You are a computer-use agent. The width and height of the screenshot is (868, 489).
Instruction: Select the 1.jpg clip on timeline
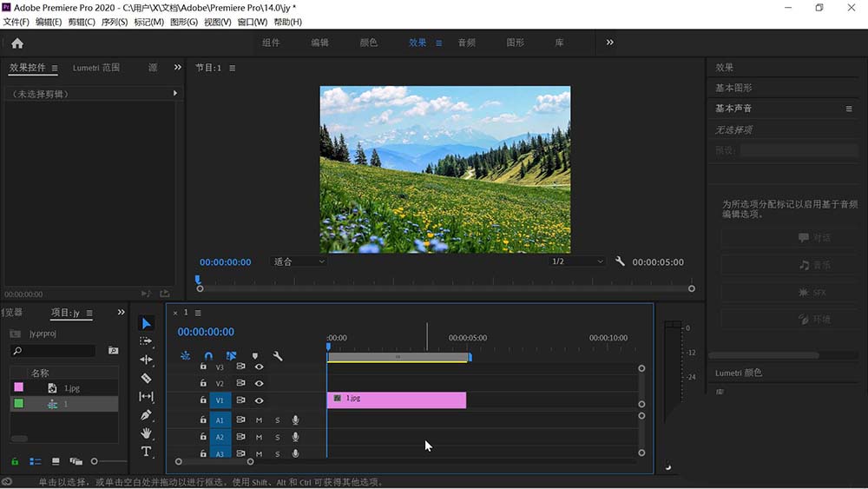[x=397, y=400]
